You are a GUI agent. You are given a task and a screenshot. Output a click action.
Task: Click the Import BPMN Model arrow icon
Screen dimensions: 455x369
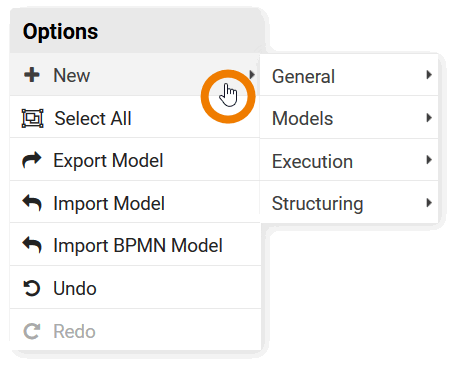[32, 245]
